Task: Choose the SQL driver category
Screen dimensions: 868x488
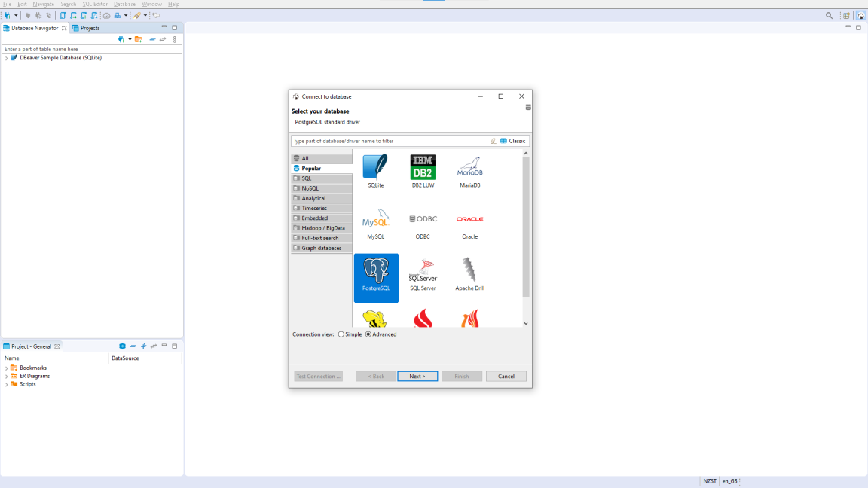Action: click(322, 178)
